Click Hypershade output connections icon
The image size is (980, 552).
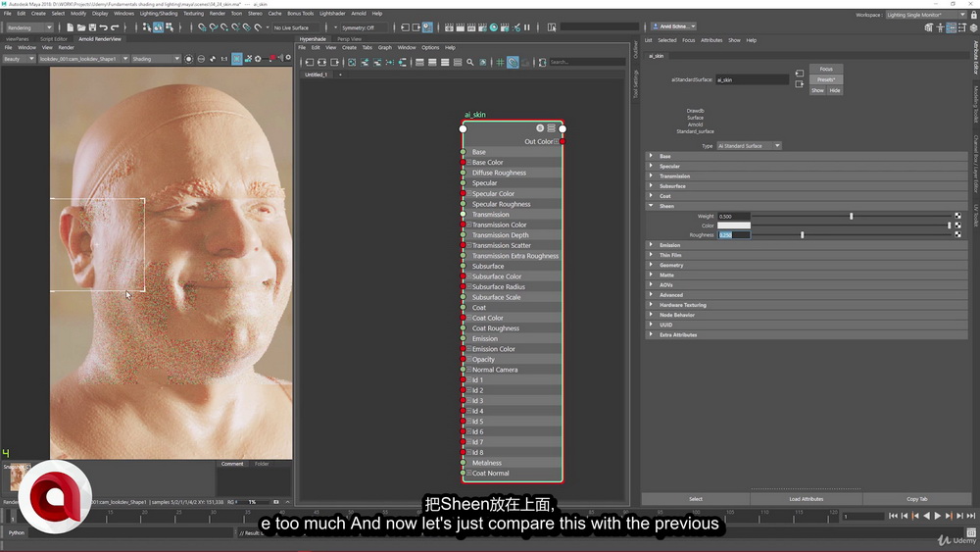[335, 63]
